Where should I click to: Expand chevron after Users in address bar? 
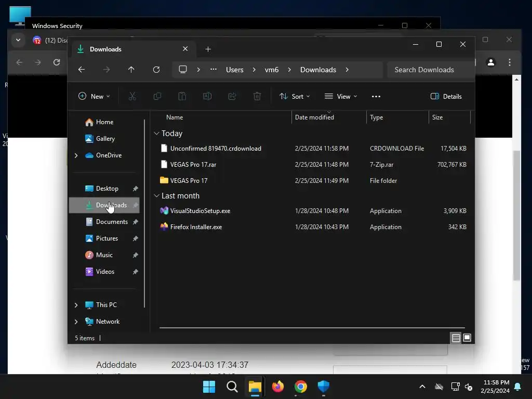click(254, 70)
